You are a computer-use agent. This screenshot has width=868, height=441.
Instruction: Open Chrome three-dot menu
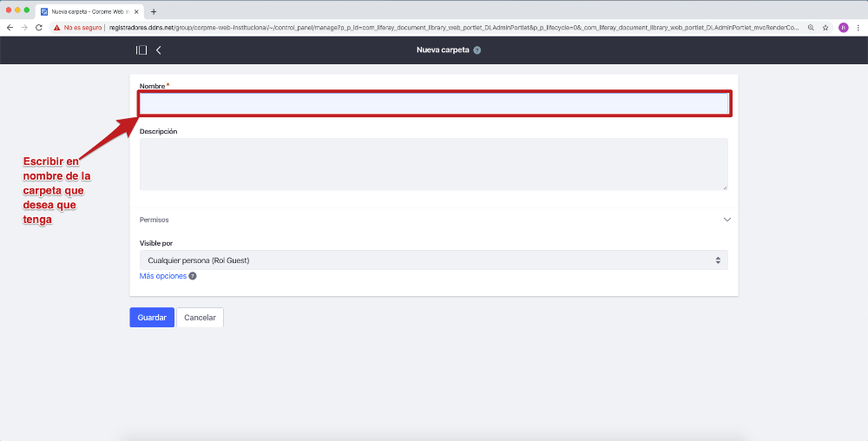[x=858, y=28]
